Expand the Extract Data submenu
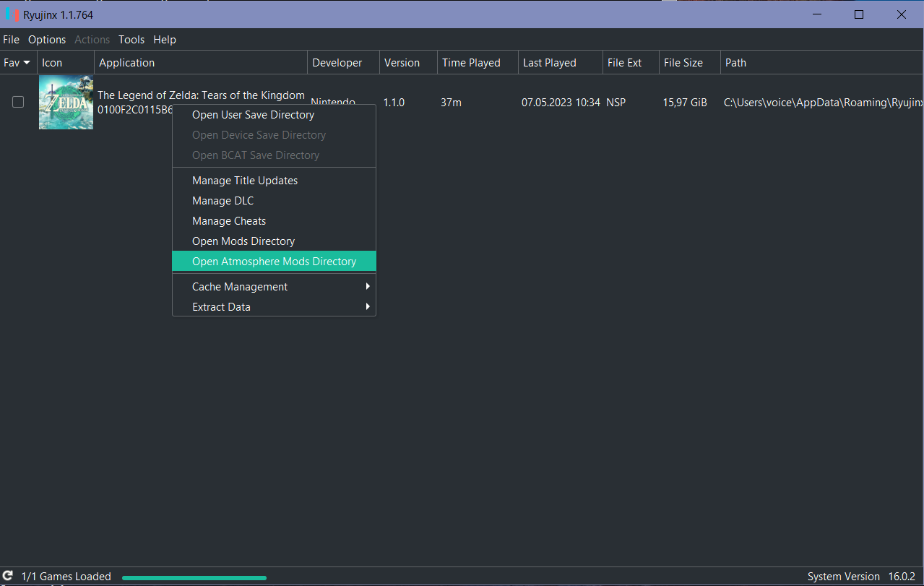The height and width of the screenshot is (586, 924). (x=274, y=307)
